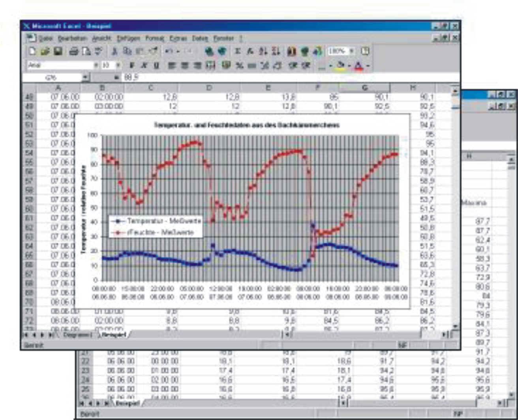Apply yellow Fill Color bucket
This screenshot has height=420, width=518.
[x=341, y=65]
